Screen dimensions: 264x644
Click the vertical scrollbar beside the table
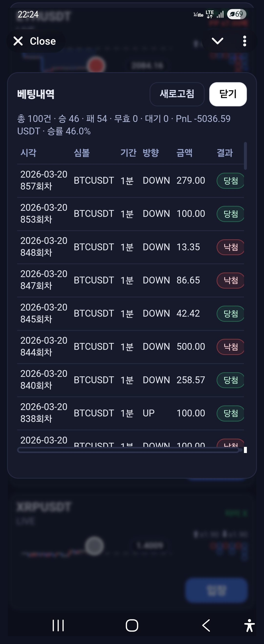(x=245, y=156)
